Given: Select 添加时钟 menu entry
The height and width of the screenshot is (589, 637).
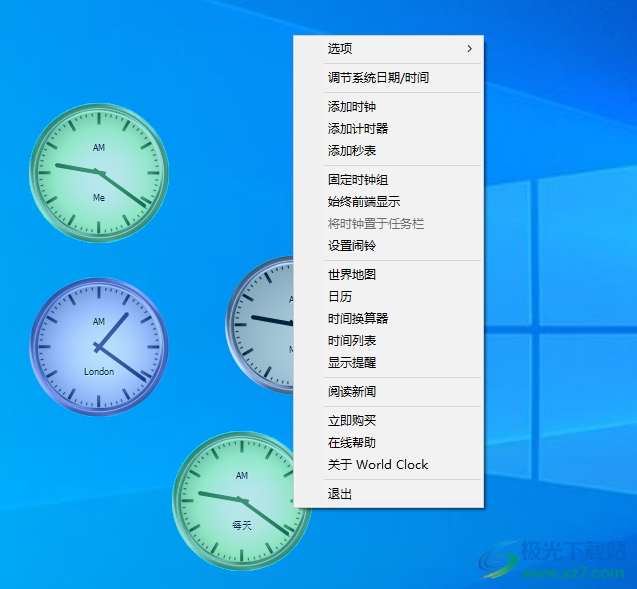Looking at the screenshot, I should [x=388, y=107].
